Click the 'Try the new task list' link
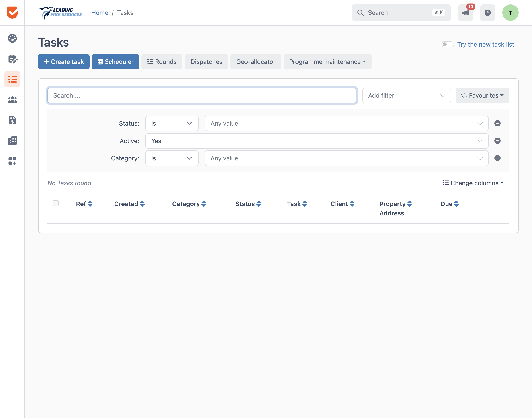532x418 pixels. [485, 44]
